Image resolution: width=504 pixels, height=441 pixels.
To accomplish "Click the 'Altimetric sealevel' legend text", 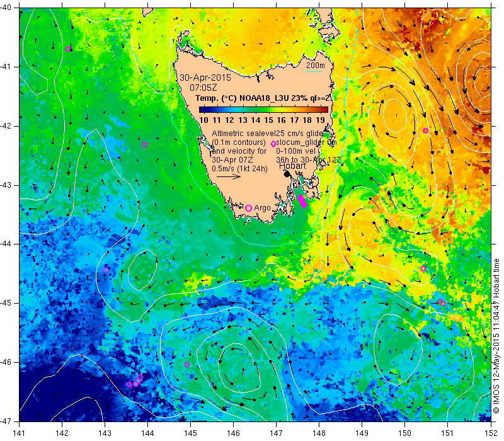I will tap(243, 134).
